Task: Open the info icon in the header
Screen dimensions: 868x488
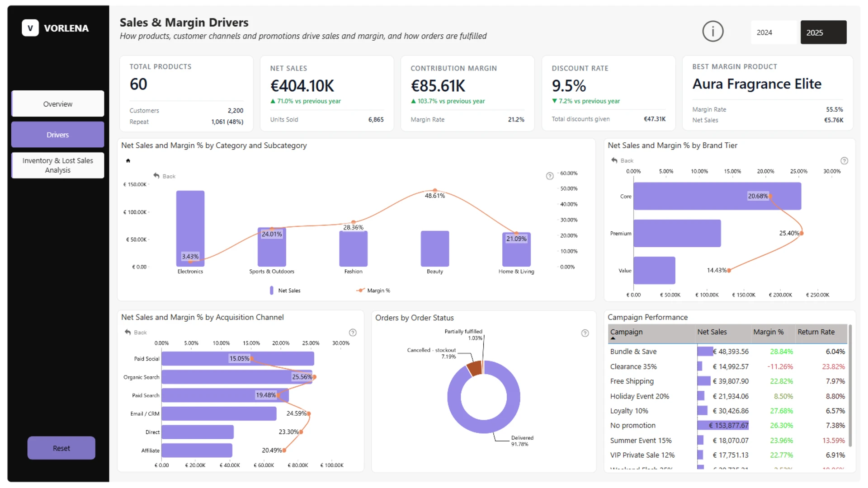Action: pos(713,32)
